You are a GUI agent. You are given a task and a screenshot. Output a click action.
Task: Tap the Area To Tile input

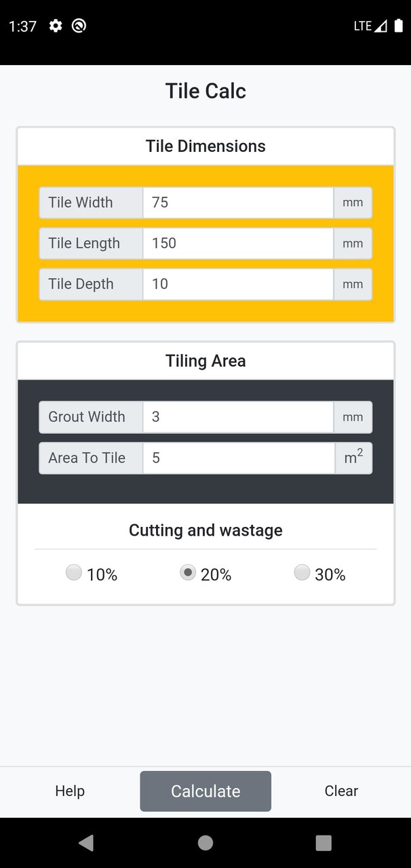[x=237, y=458]
